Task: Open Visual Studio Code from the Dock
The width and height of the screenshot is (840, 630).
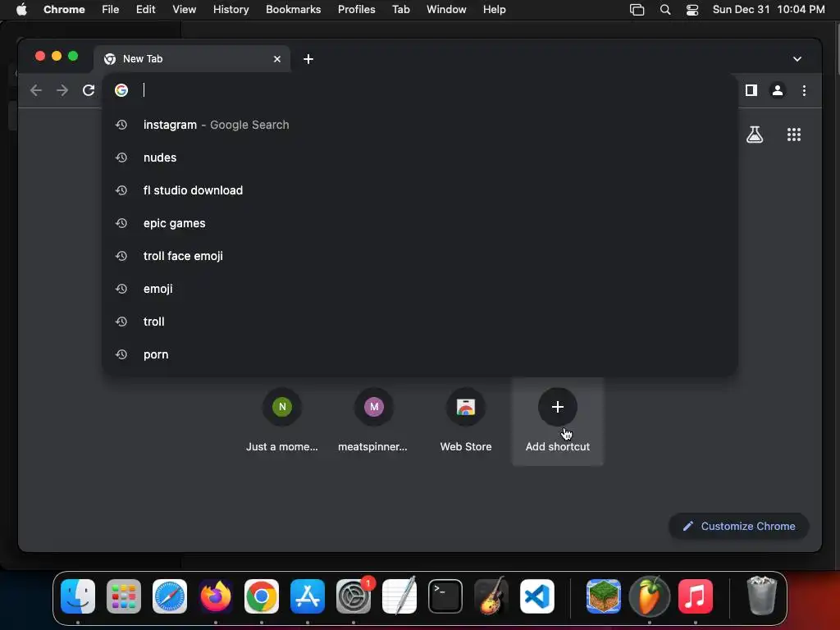Action: (x=536, y=596)
